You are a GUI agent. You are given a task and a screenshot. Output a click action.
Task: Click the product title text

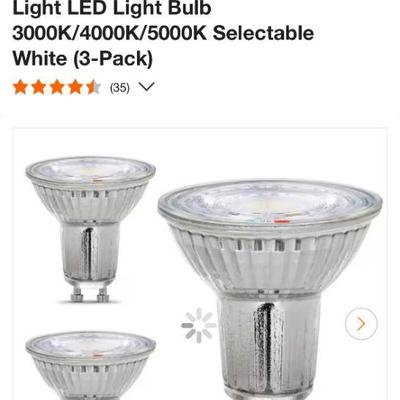pyautogui.click(x=163, y=33)
